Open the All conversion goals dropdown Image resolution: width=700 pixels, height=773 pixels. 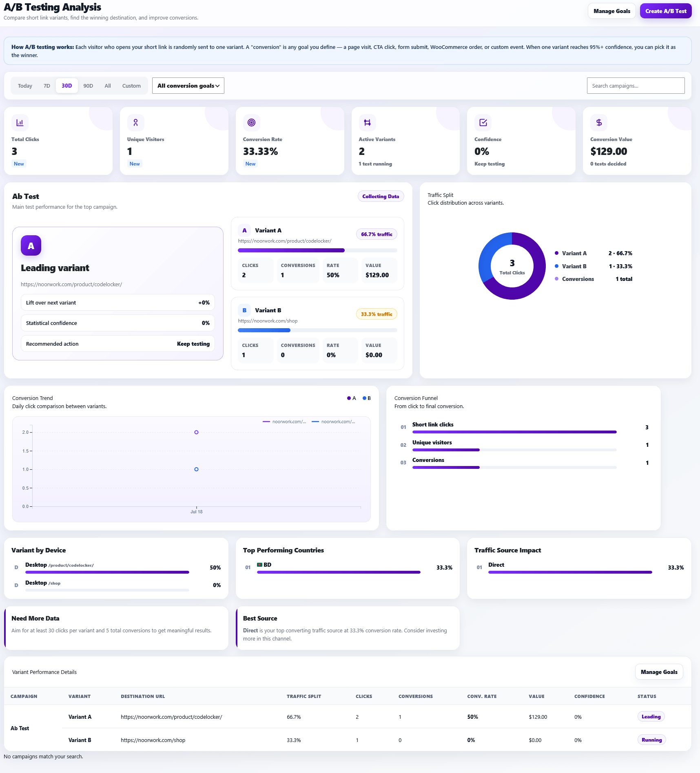(x=188, y=86)
